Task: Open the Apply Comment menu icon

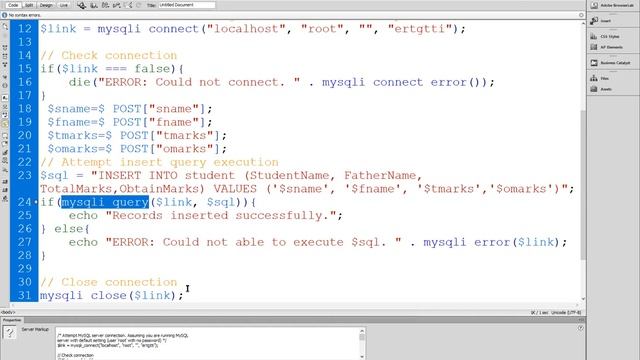Action: 5,136
